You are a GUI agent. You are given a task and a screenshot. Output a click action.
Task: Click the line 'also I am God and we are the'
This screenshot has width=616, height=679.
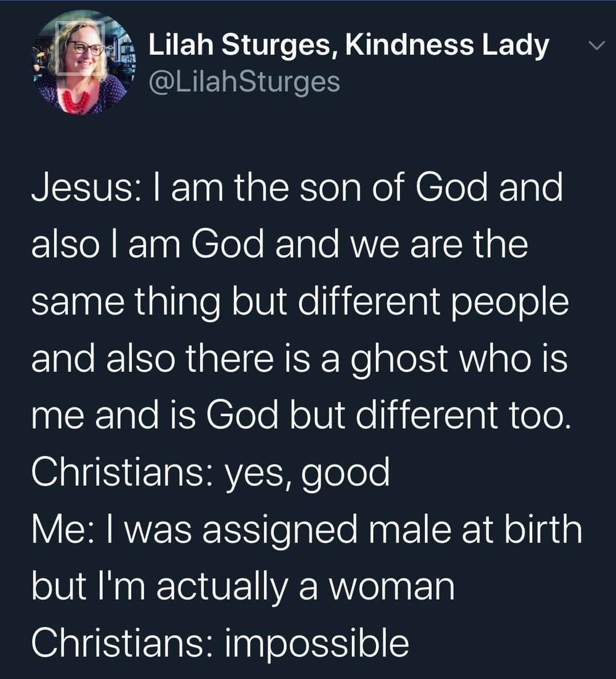[279, 244]
